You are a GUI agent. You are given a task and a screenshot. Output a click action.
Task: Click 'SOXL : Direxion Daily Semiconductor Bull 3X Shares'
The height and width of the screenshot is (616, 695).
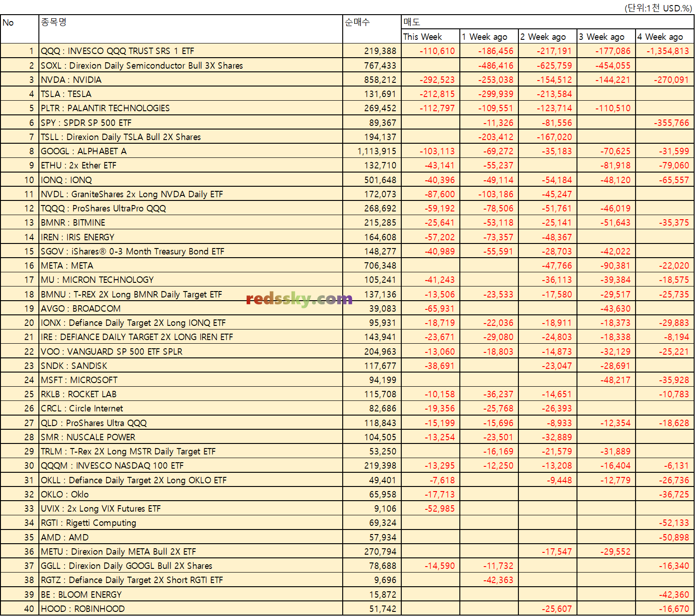(191, 65)
